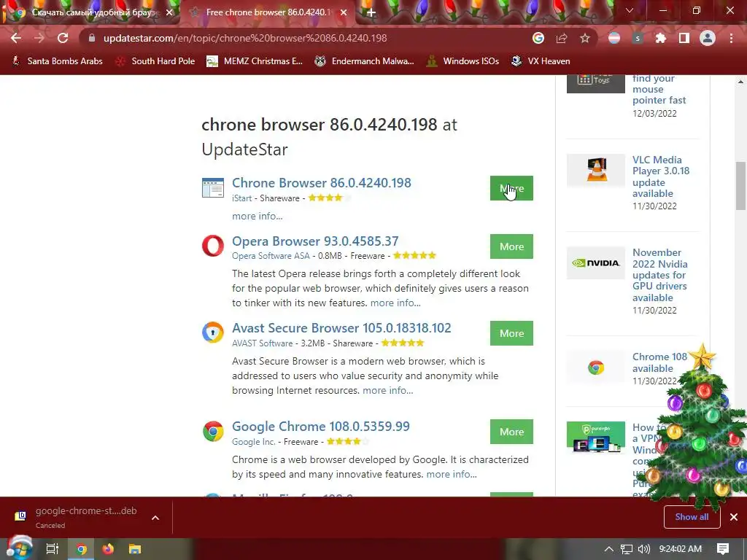747x560 pixels.
Task: Open the new tab plus button
Action: [371, 13]
